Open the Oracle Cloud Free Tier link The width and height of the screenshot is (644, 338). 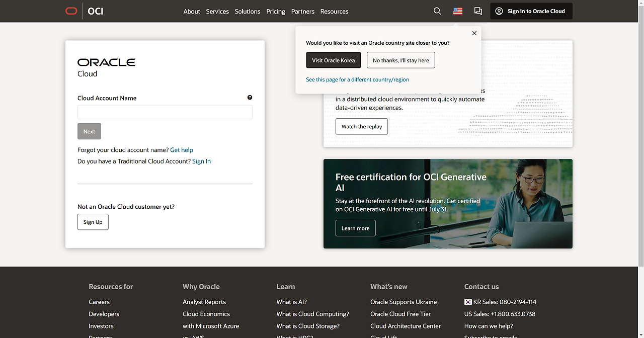point(400,314)
